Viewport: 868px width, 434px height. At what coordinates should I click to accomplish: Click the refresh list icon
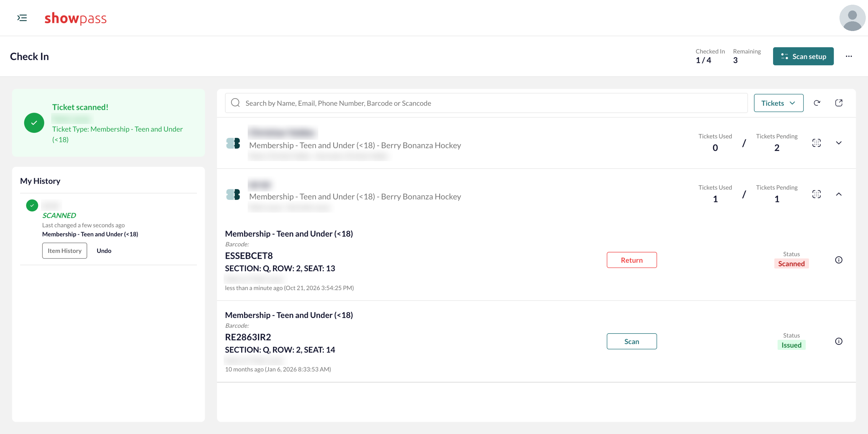point(817,103)
